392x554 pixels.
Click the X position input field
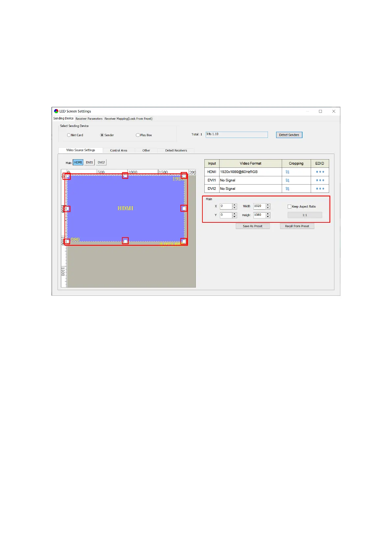226,206
